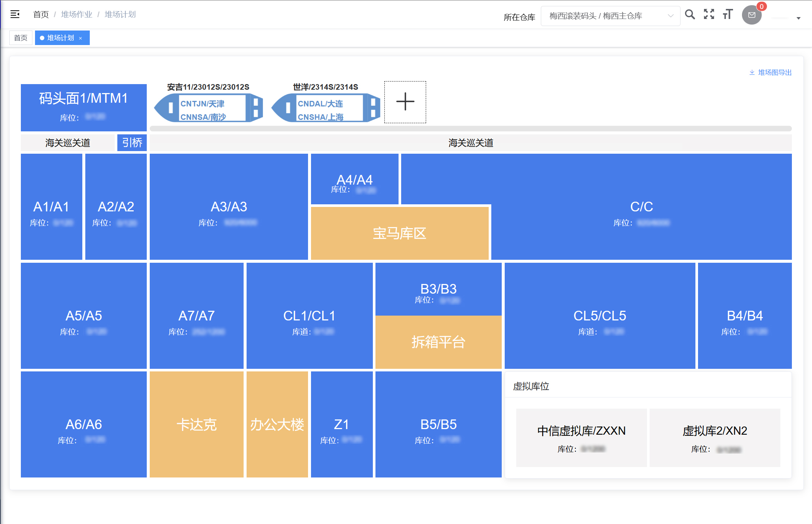Select the 码头面1/MTM1 block
This screenshot has height=524, width=812.
(83, 107)
